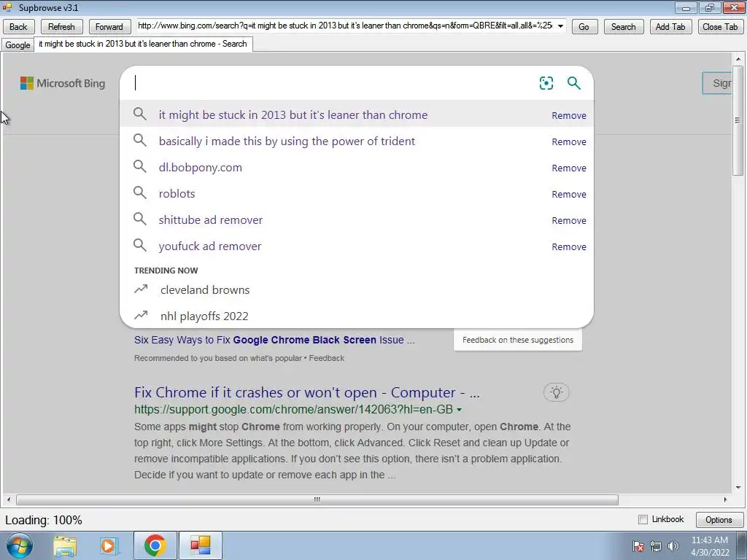Click search icon beside 'roblots' suggestion
This screenshot has height=560, width=747.
click(139, 192)
